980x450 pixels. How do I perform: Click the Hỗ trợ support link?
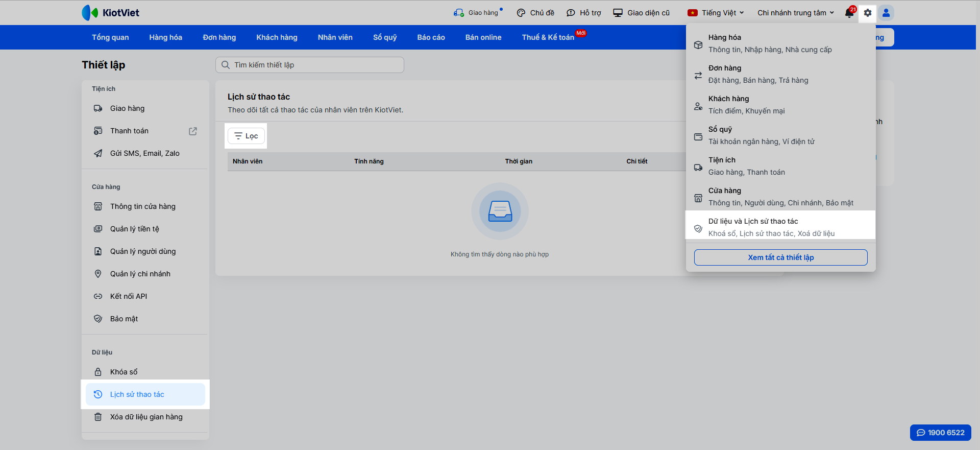coord(591,13)
